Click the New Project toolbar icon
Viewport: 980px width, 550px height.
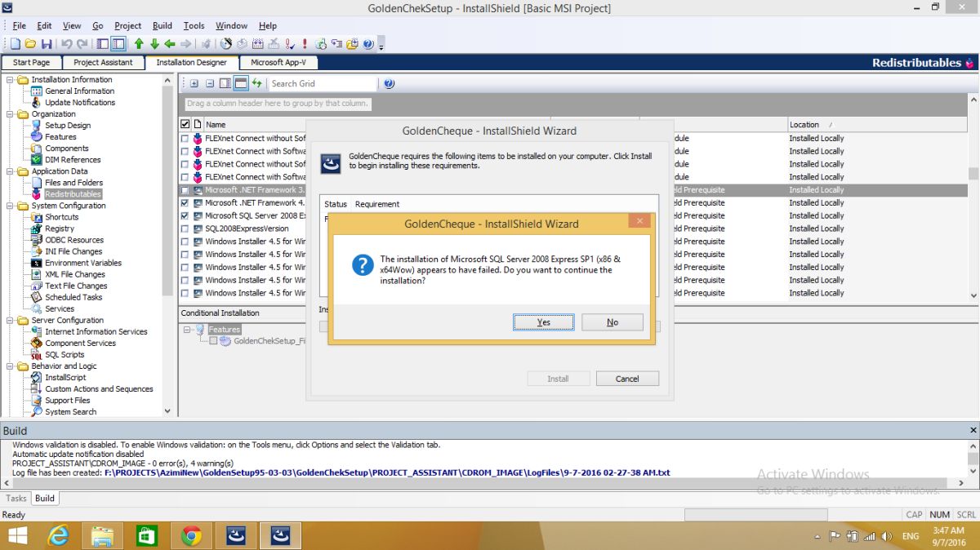15,44
